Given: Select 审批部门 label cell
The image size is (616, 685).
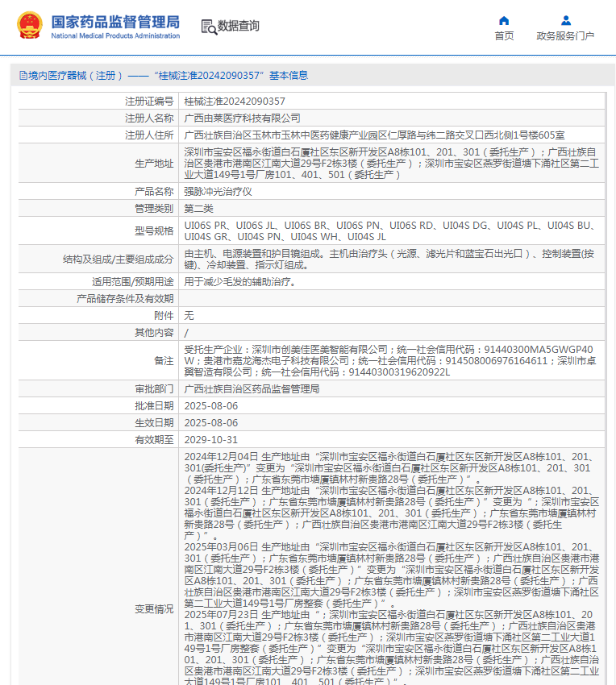Looking at the screenshot, I should coord(98,388).
